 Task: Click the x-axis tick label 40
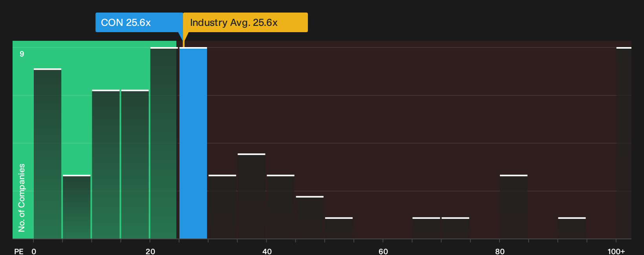(x=267, y=251)
